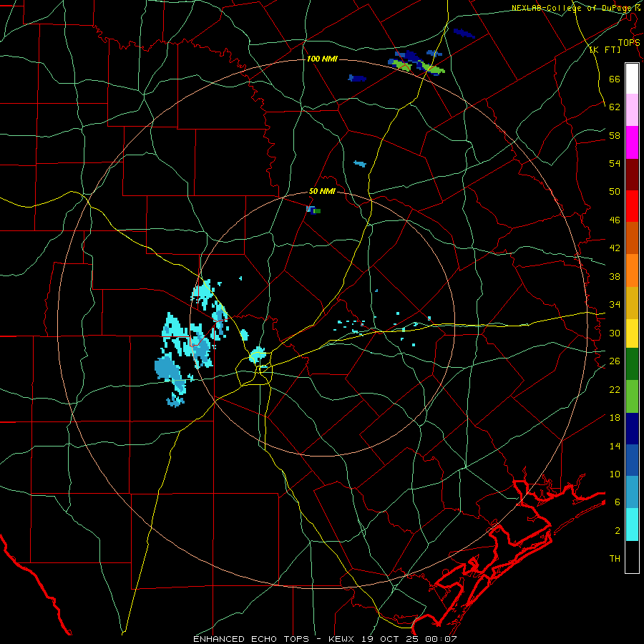Click the 14 scale value

click(x=615, y=446)
